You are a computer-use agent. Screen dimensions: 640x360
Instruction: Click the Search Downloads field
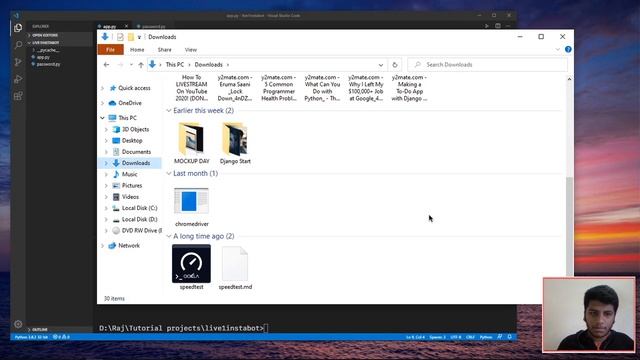click(x=487, y=64)
